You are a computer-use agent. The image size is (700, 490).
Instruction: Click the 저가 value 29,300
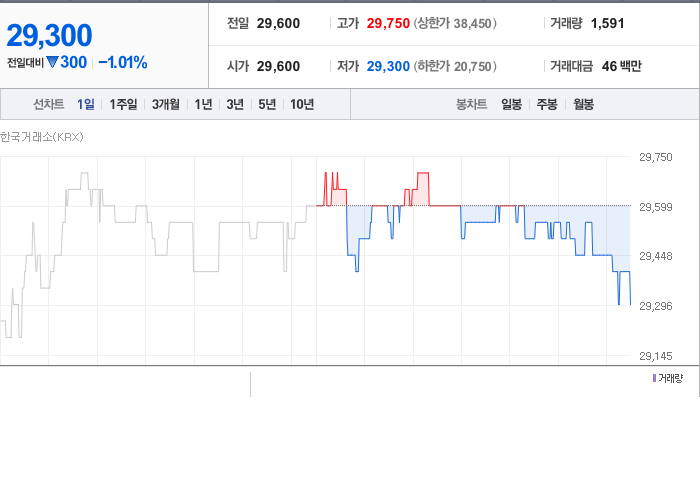388,66
